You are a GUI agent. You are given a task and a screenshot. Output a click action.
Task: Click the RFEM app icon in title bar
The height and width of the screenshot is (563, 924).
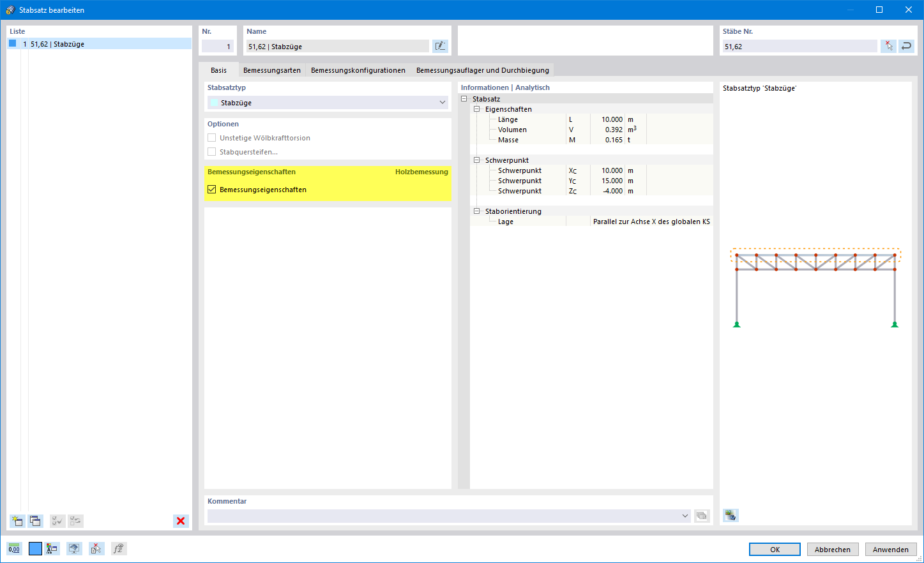coord(10,10)
